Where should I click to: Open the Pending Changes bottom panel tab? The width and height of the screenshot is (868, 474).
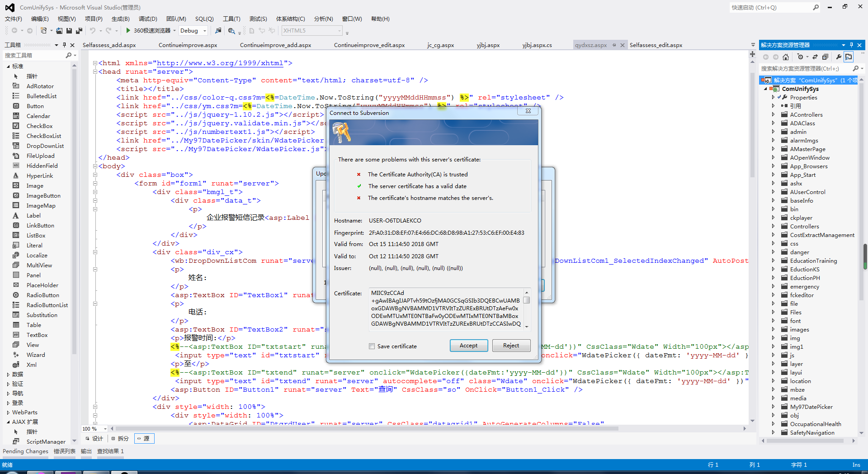[x=25, y=451]
